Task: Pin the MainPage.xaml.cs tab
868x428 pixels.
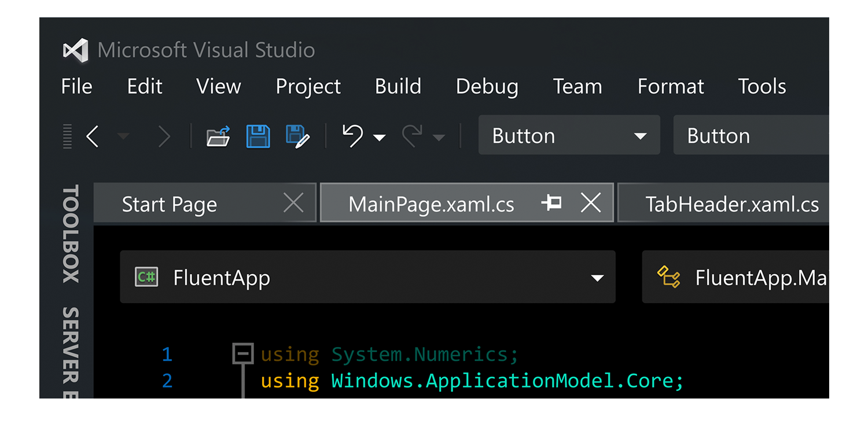Action: pos(551,202)
